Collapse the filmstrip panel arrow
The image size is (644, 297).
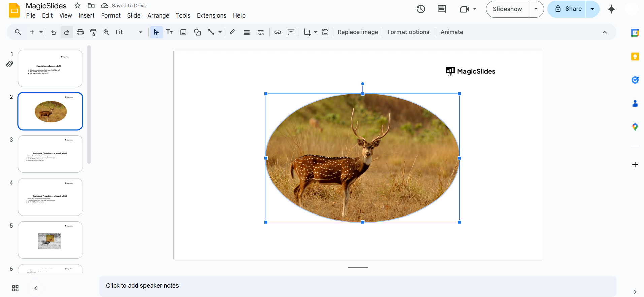point(36,288)
